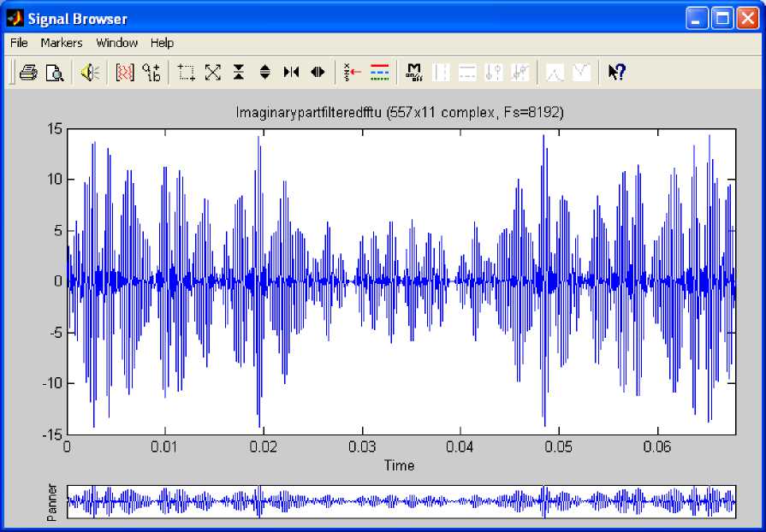Activate the Mouse Zoom tool

point(187,73)
